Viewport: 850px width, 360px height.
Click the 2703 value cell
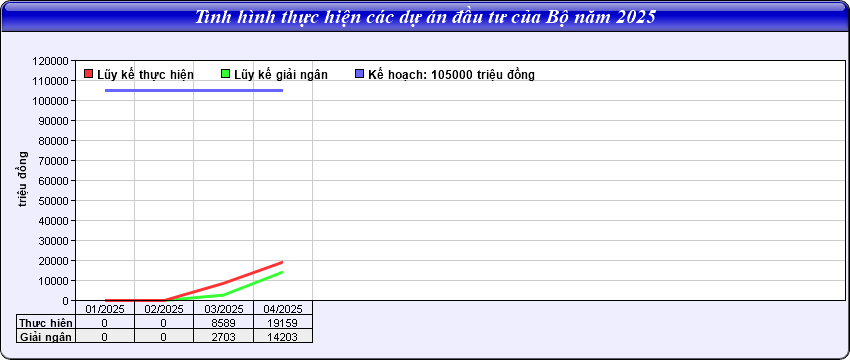223,336
